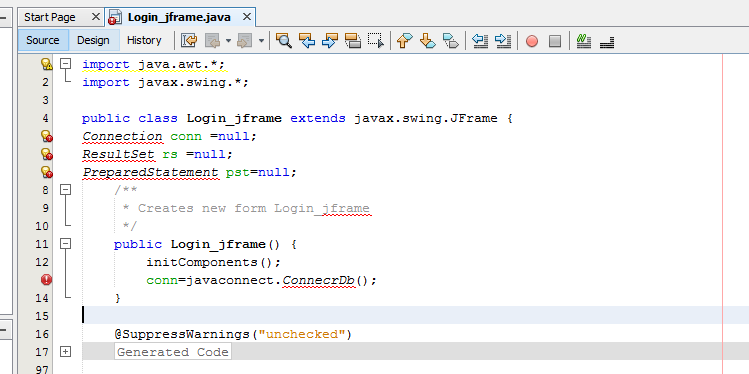
Task: Open the History view
Action: (x=144, y=40)
